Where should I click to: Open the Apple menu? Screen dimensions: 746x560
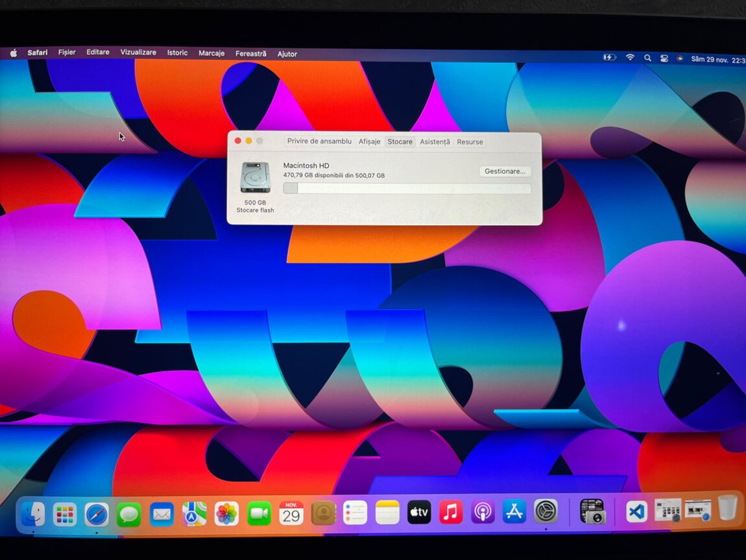point(13,53)
